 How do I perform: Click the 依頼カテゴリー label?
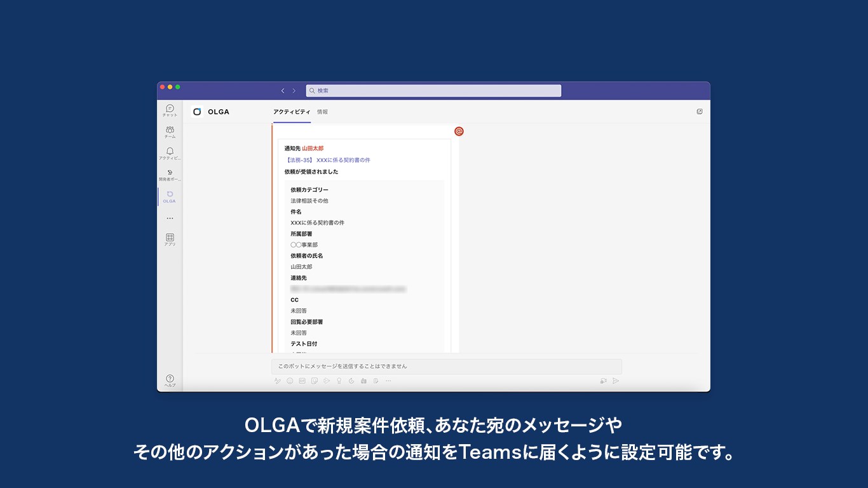click(x=309, y=190)
